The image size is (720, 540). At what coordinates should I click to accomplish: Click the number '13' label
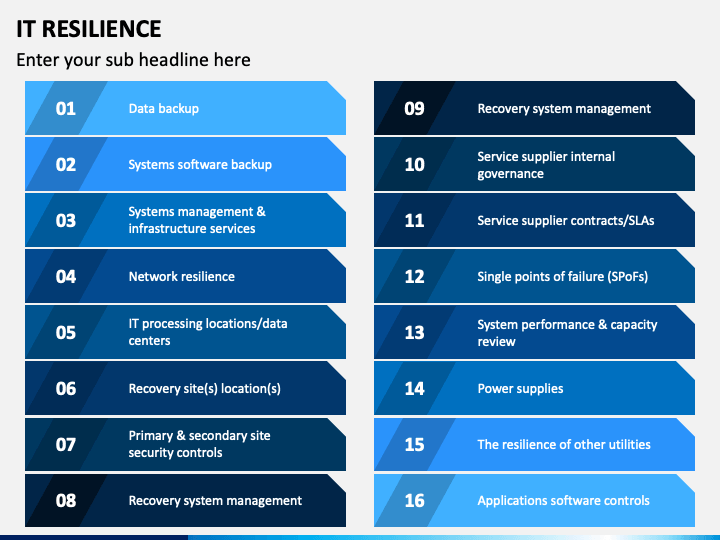coord(414,333)
